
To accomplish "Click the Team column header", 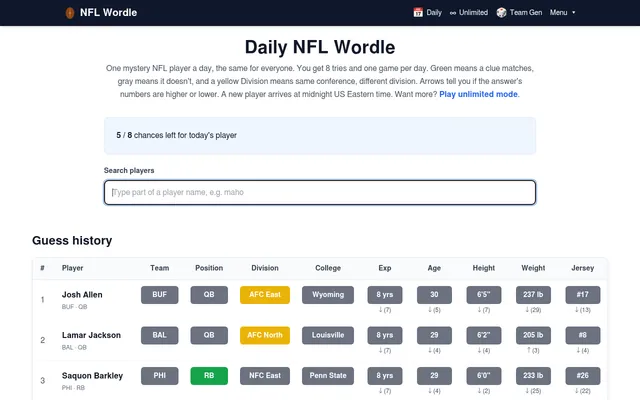I will pos(159,268).
